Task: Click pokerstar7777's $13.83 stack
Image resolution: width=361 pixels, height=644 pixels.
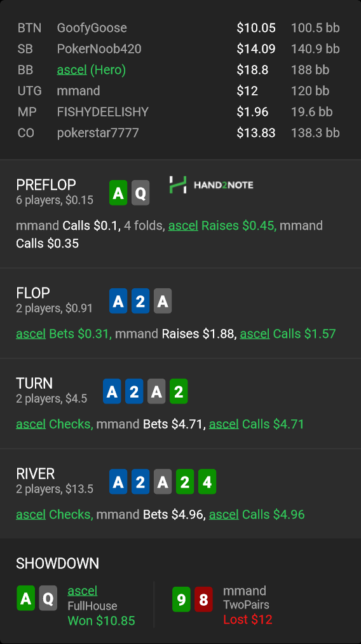Action: pos(256,132)
